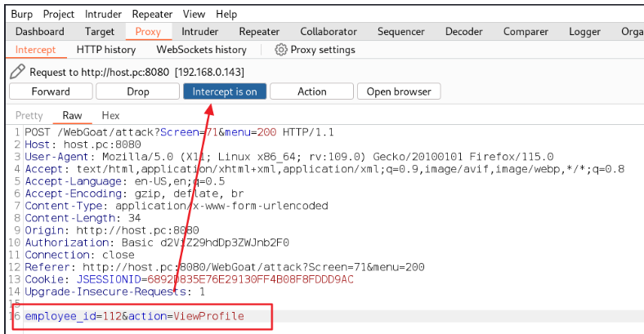Go to the Repeater tool tab
The image size is (644, 334).
[x=259, y=32]
